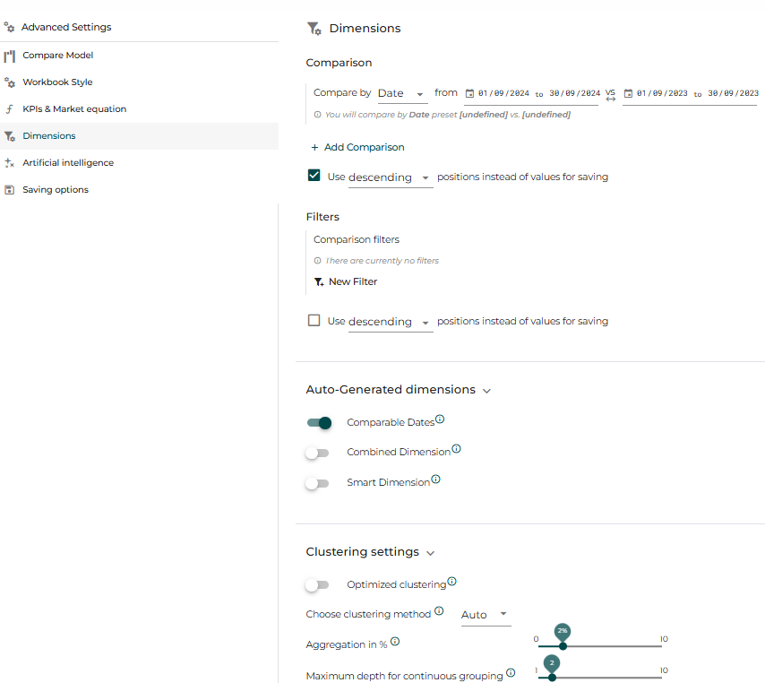Image resolution: width=765 pixels, height=700 pixels.
Task: Open calendar icon for 2024 date range
Action: (469, 93)
